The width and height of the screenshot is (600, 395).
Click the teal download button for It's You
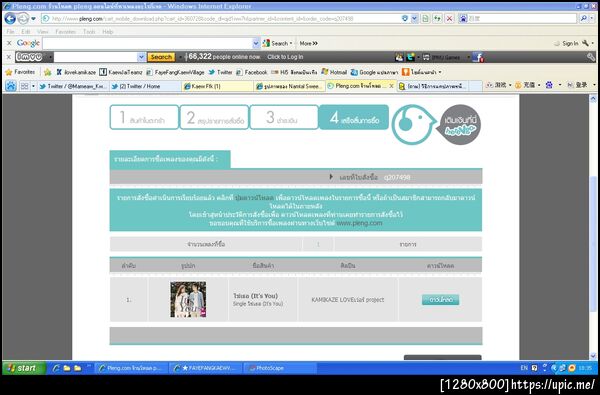click(x=440, y=299)
